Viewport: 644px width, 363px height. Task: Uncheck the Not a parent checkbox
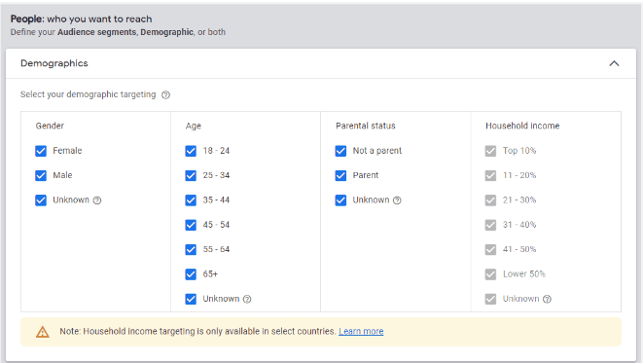click(340, 151)
